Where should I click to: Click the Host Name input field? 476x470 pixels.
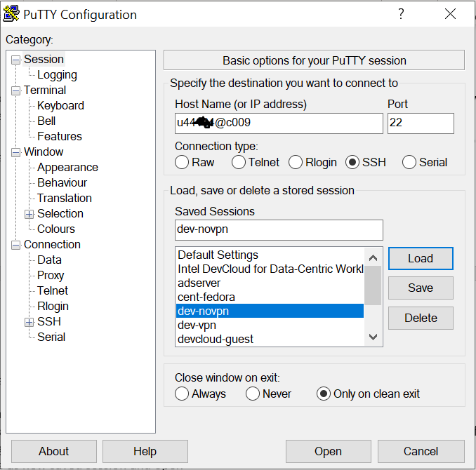pos(279,123)
